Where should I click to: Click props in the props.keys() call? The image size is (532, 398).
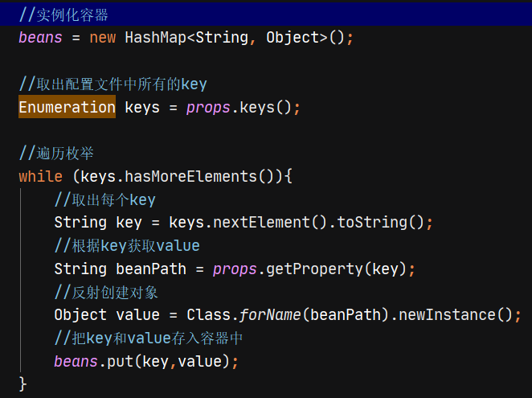(x=208, y=108)
